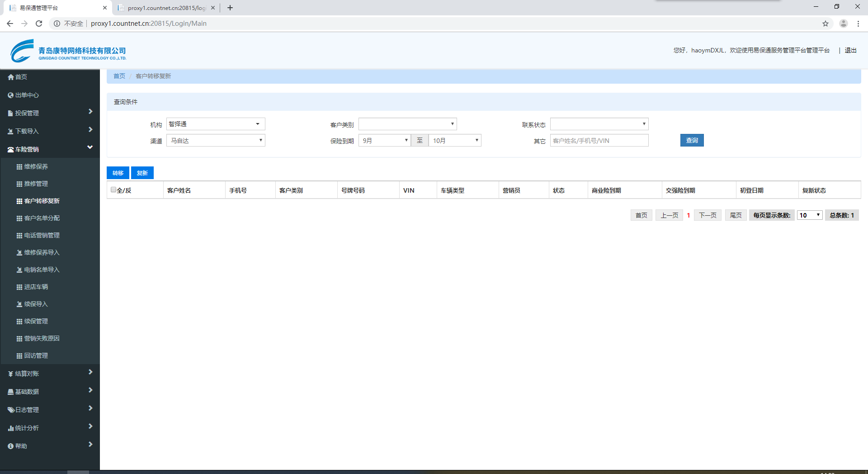Click the grid icon next to 推修管理

coord(19,184)
